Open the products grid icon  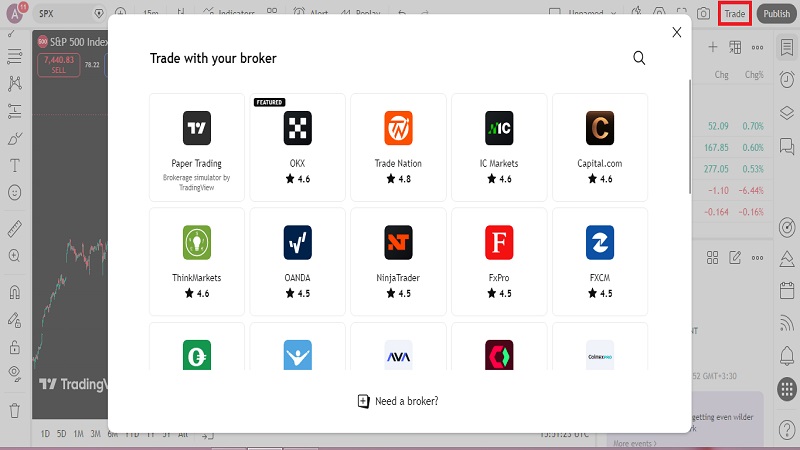(787, 389)
